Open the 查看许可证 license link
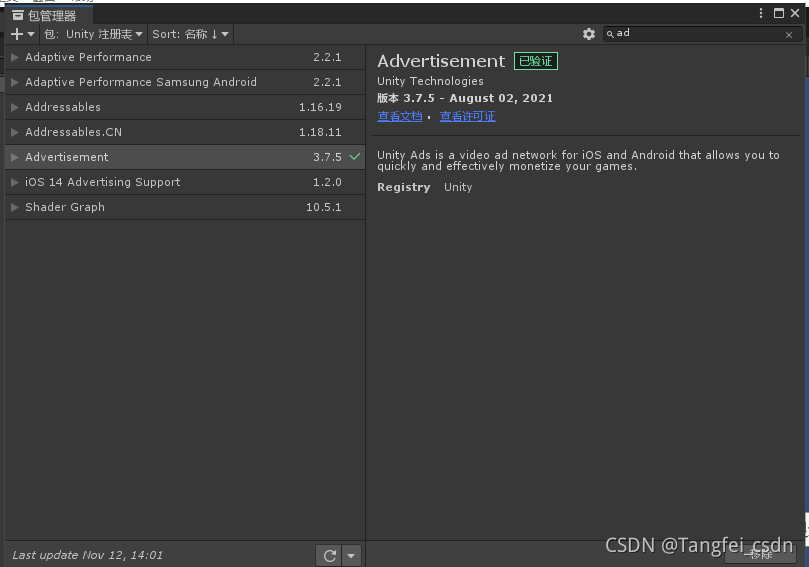This screenshot has height=567, width=809. tap(467, 117)
